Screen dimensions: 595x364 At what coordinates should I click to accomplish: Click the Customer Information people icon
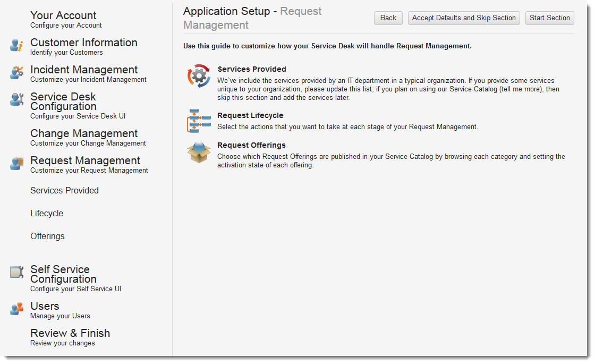point(16,46)
